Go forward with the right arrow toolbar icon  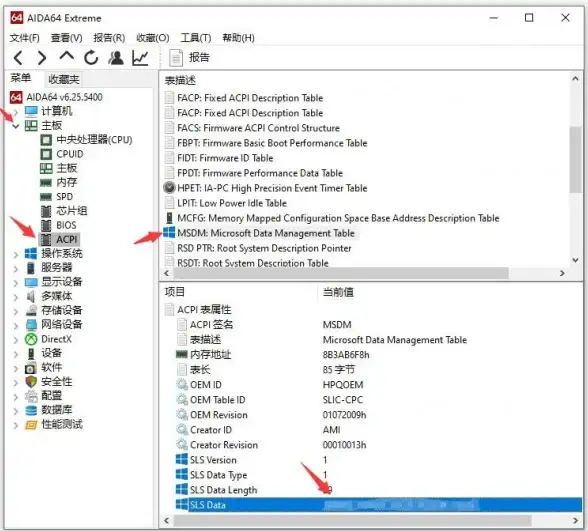coord(42,58)
